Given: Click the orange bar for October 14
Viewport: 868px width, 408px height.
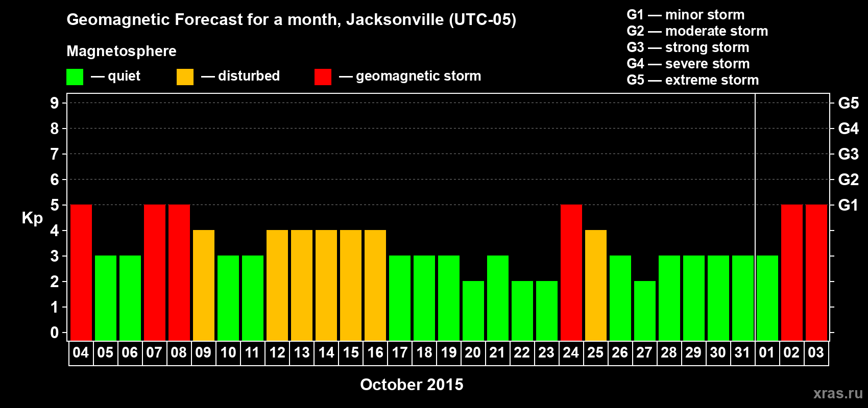Looking at the screenshot, I should click(x=326, y=286).
